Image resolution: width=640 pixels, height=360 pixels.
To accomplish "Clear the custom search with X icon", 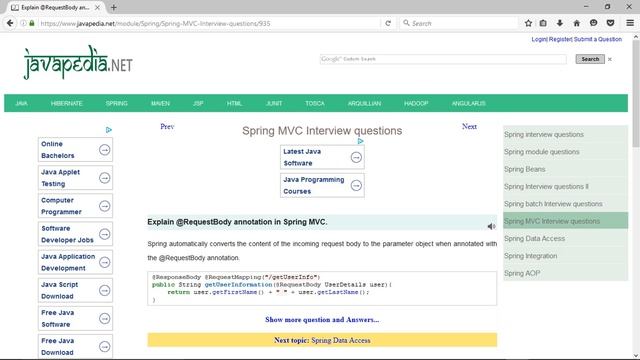I will (610, 59).
